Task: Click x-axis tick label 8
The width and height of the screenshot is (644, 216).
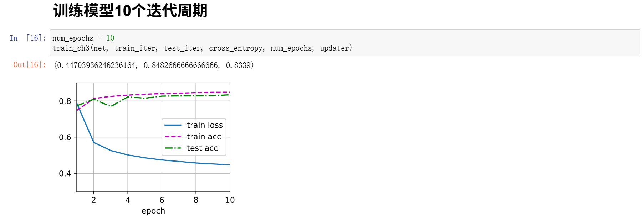Action: (196, 200)
